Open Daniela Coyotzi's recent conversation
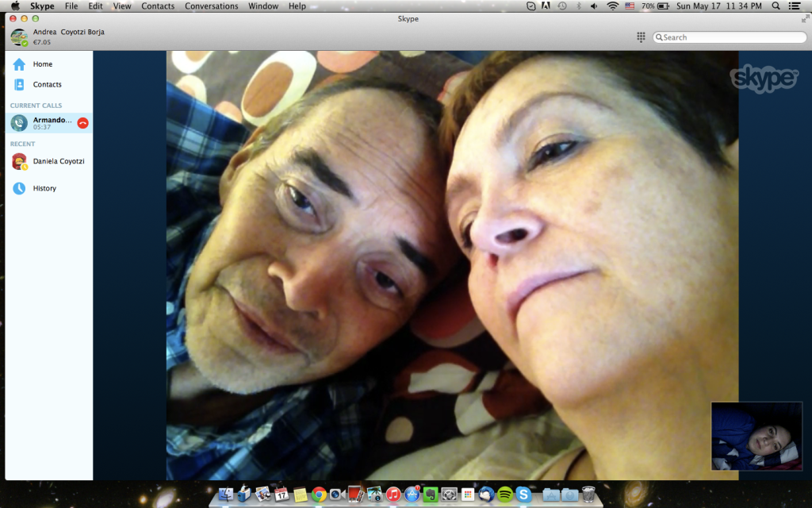 pyautogui.click(x=58, y=161)
